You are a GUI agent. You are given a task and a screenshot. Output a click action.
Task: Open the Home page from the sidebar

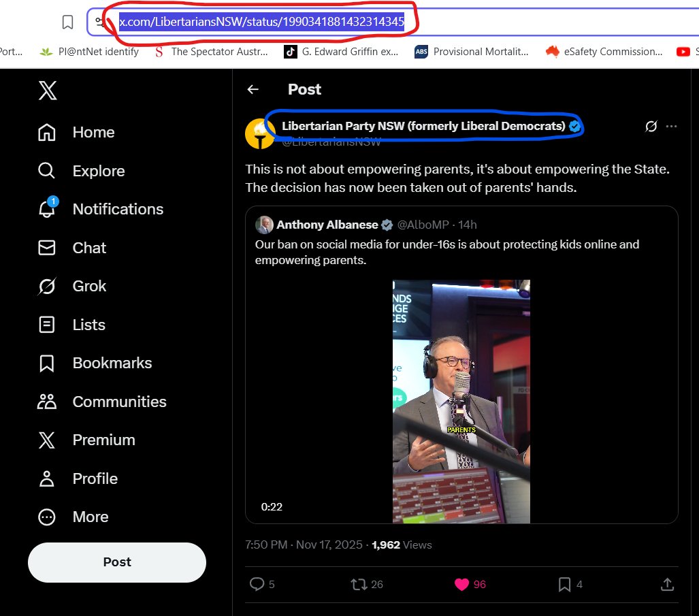point(76,132)
